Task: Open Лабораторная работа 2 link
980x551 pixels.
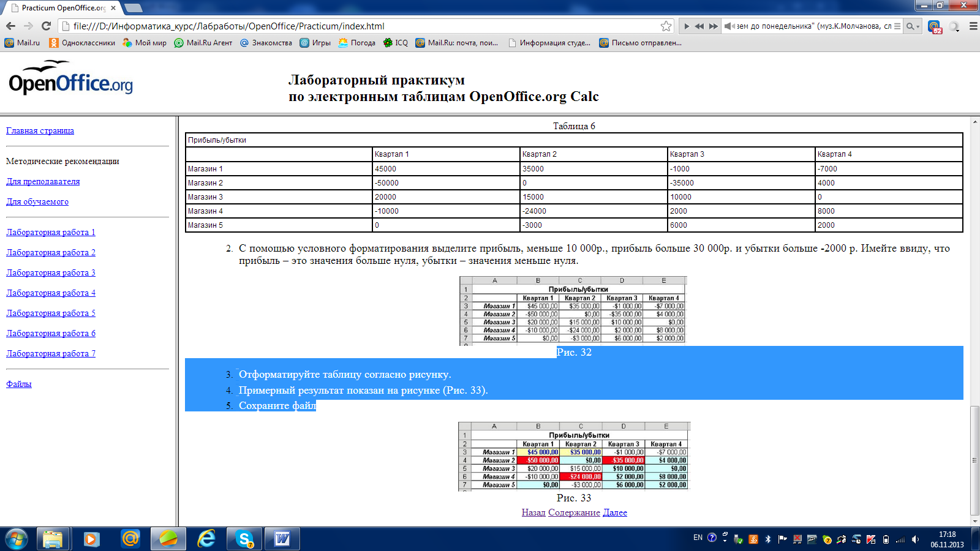Action: (51, 252)
